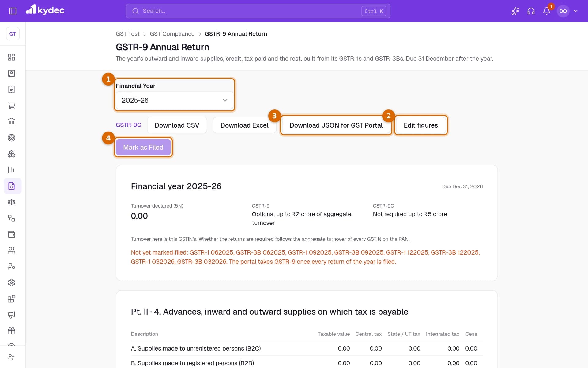Viewport: 588px width, 368px height.
Task: Click 'Supplies made to unregistered persons (B2C)' row
Action: point(307,348)
